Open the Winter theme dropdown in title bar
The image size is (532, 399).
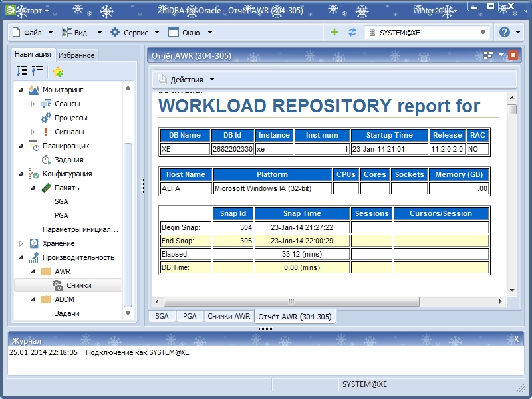coord(435,11)
